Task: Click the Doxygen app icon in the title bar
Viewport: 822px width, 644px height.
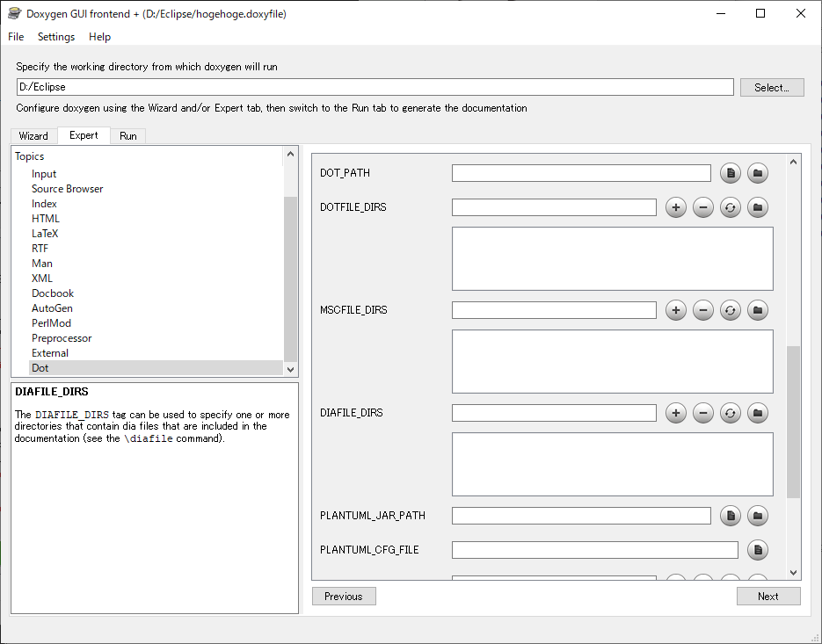Action: (x=14, y=14)
